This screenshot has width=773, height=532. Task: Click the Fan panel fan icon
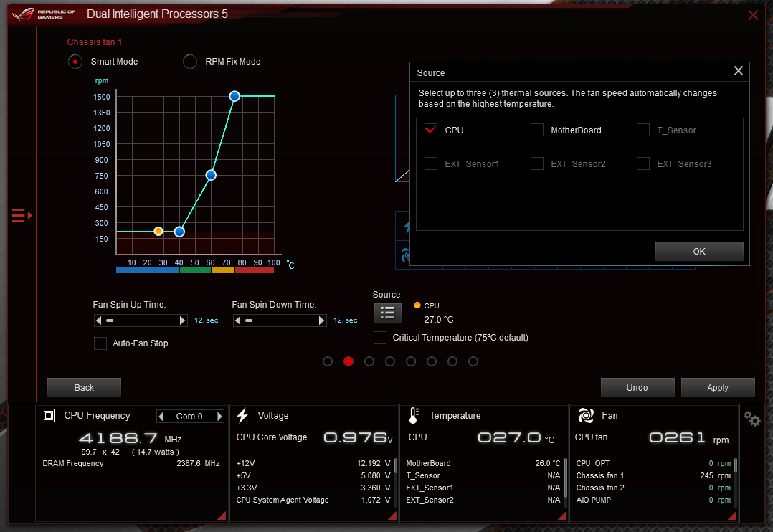click(x=586, y=416)
